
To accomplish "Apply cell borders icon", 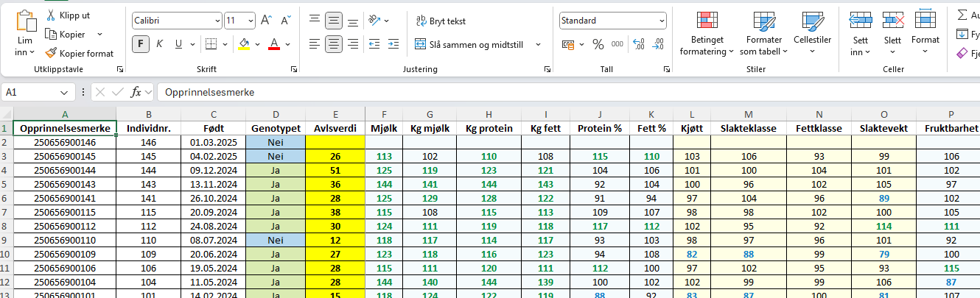I will click(x=211, y=44).
